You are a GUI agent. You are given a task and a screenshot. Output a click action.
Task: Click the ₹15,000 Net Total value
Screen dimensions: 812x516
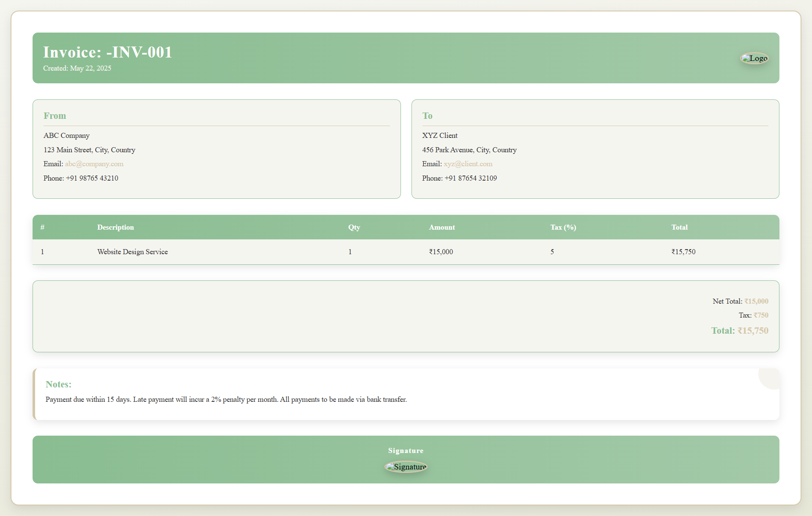coord(756,302)
